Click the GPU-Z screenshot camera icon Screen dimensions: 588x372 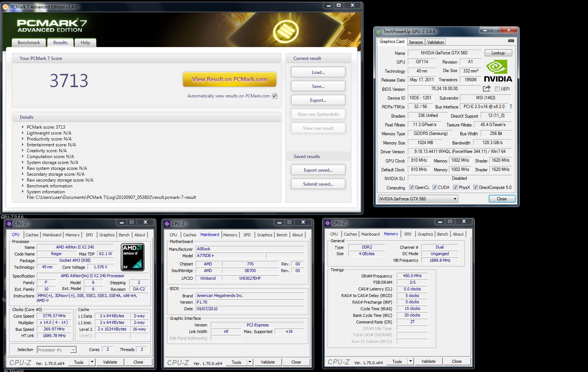pos(511,41)
